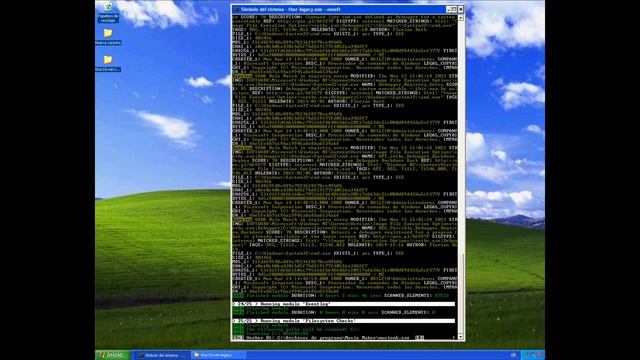
Task: Select the Nueva carpeta folder icon
Action: (x=108, y=36)
